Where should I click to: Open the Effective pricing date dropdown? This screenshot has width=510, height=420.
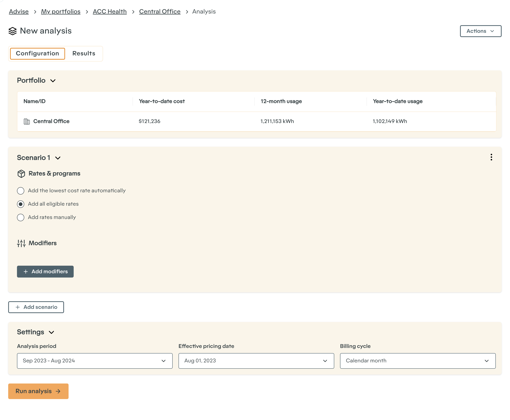click(256, 361)
